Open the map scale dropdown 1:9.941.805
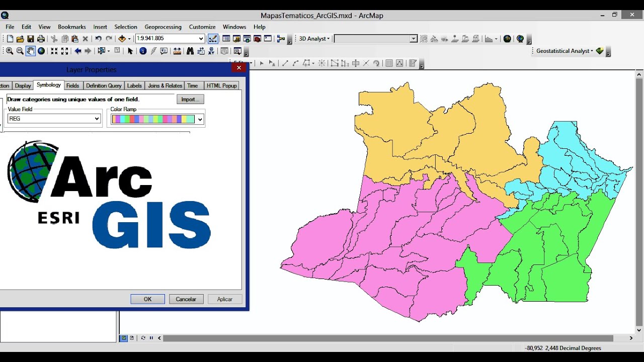 coord(201,39)
